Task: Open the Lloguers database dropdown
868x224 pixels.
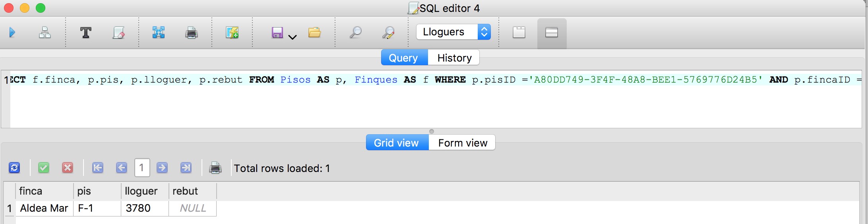Action: pos(453,32)
